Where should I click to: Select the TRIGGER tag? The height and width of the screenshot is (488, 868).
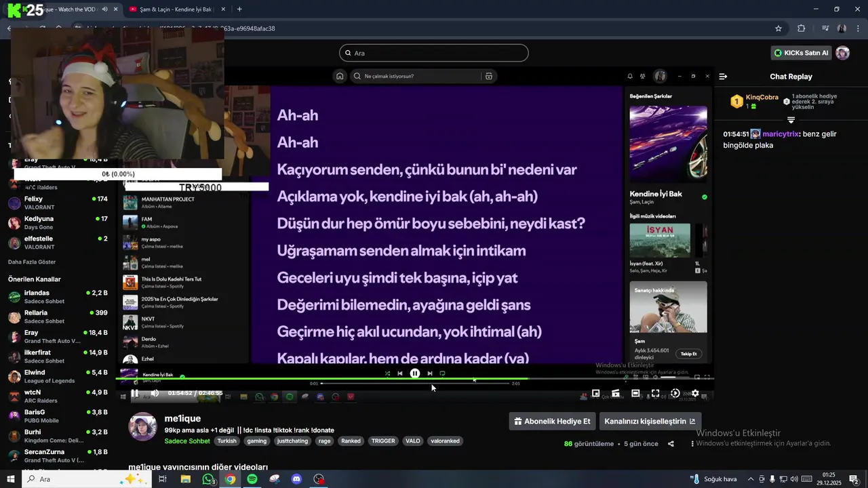point(383,441)
